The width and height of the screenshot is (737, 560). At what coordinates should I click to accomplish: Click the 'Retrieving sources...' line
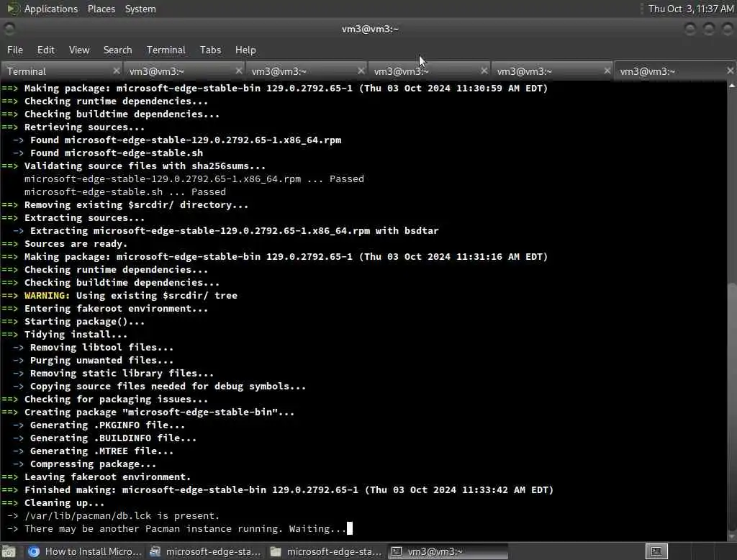click(x=85, y=127)
